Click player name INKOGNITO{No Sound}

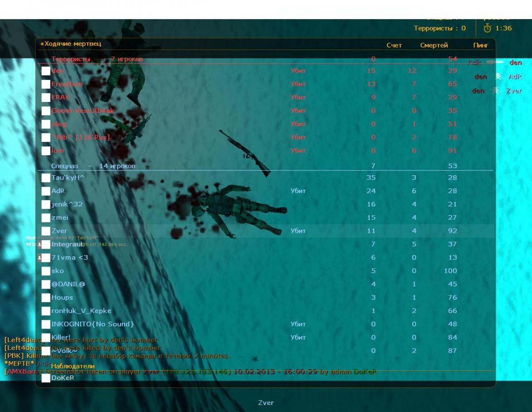pos(92,324)
